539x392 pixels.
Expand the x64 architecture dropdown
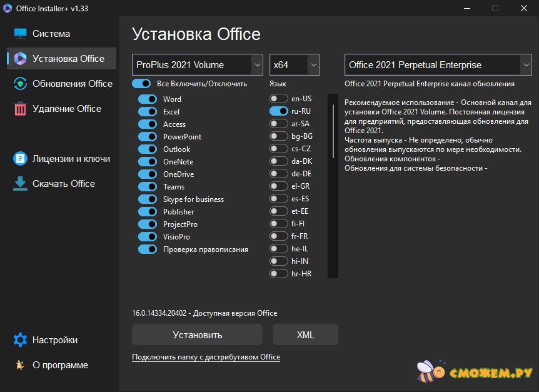(295, 65)
